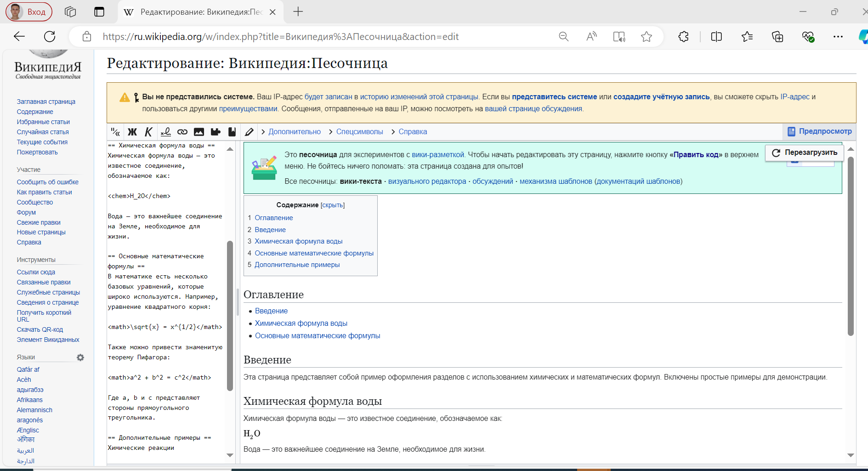The height and width of the screenshot is (471, 868).
Task: Open Пожертвовать sidebar link
Action: point(37,152)
